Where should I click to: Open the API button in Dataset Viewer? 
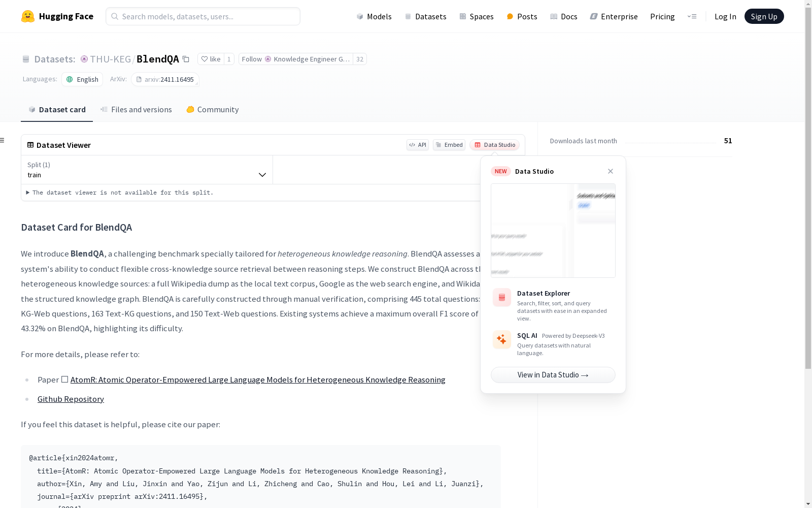(418, 145)
